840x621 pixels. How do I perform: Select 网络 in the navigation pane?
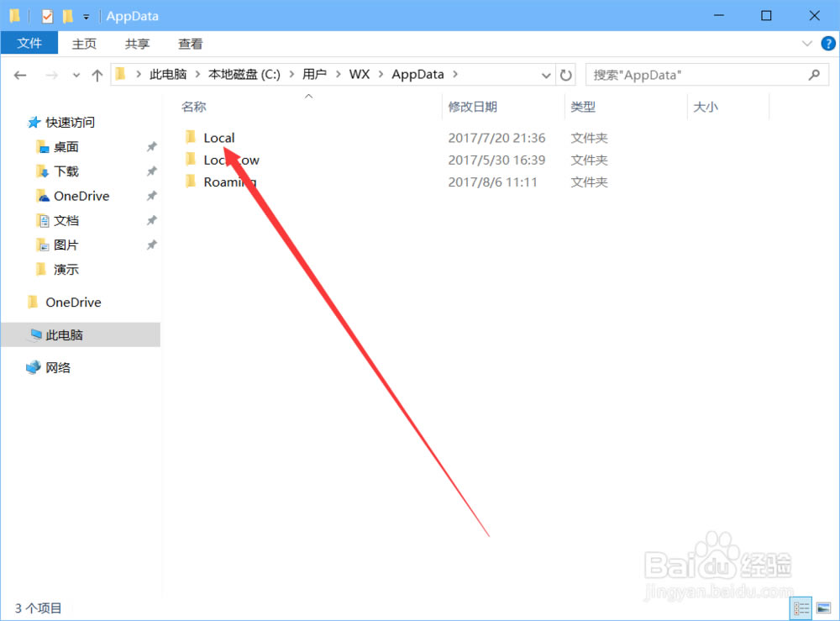click(x=58, y=367)
